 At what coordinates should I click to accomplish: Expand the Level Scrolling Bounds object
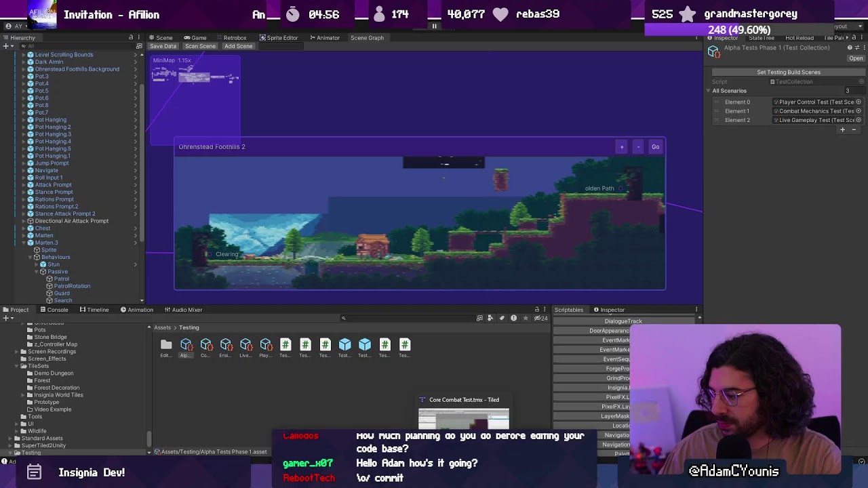[24, 55]
